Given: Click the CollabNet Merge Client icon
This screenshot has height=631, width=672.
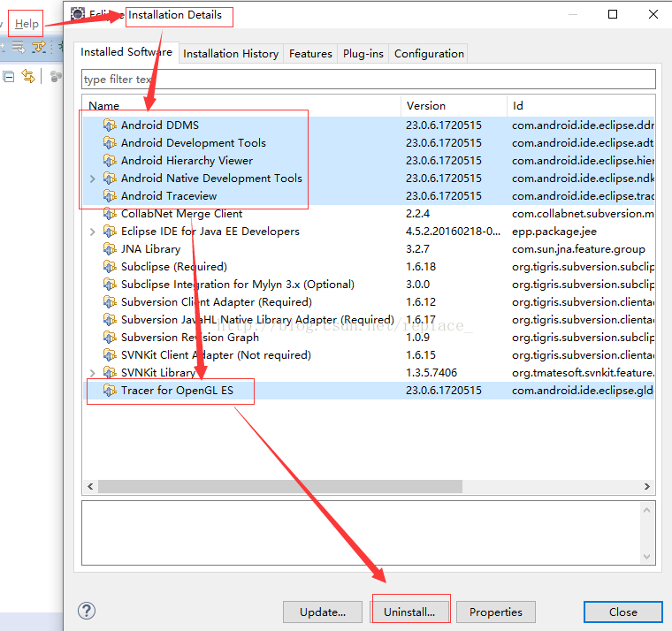Looking at the screenshot, I should (110, 213).
